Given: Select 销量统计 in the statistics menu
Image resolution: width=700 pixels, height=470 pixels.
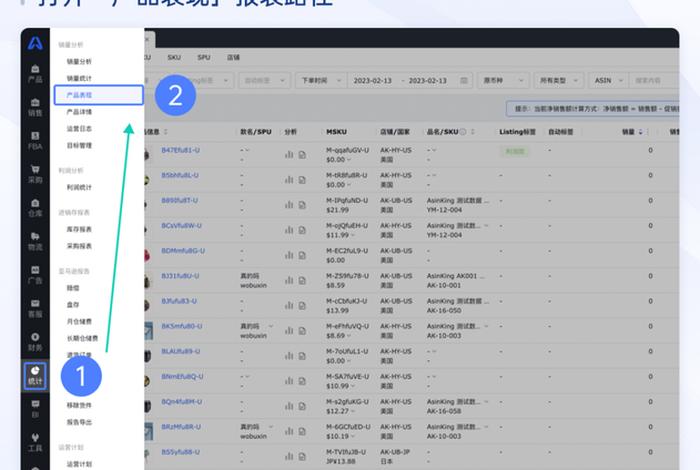Looking at the screenshot, I should tap(79, 78).
